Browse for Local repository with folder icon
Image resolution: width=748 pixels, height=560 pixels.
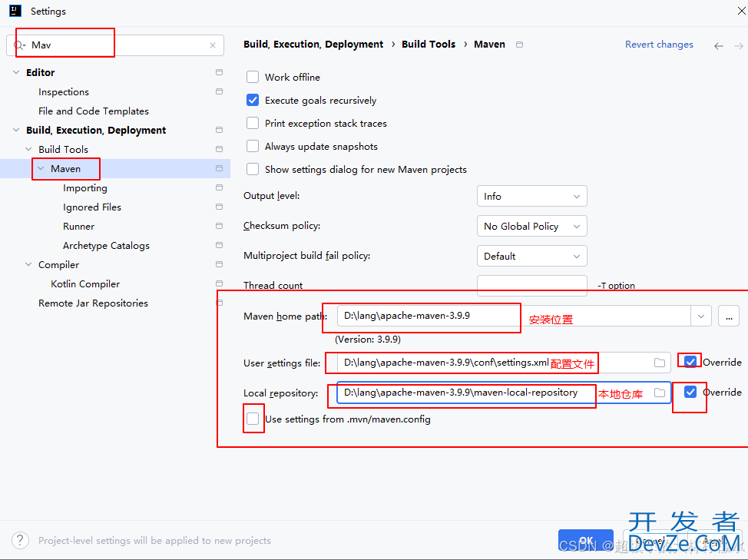659,393
